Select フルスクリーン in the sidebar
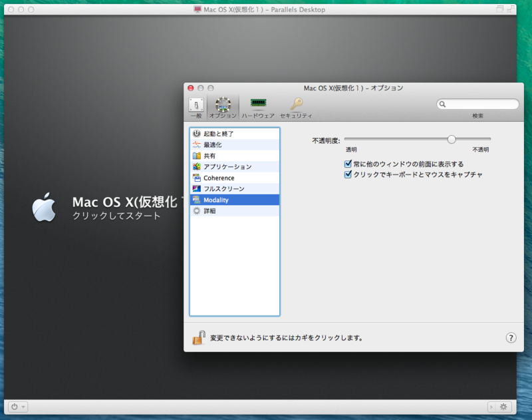The image size is (532, 420). click(x=235, y=189)
